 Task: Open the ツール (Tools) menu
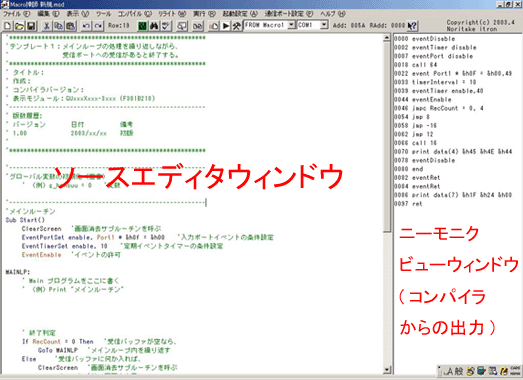point(103,14)
